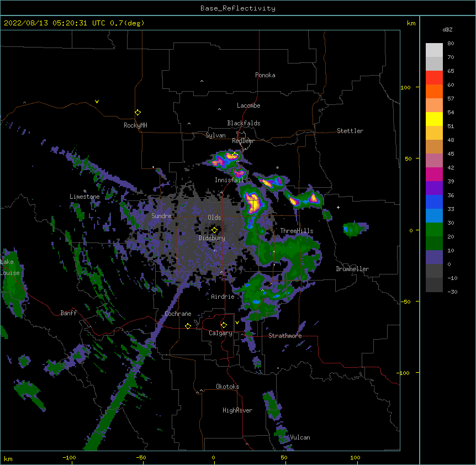Click the timestamp 2022/08/13 05:20:31 UTC
476x465 pixels.
click(55, 23)
